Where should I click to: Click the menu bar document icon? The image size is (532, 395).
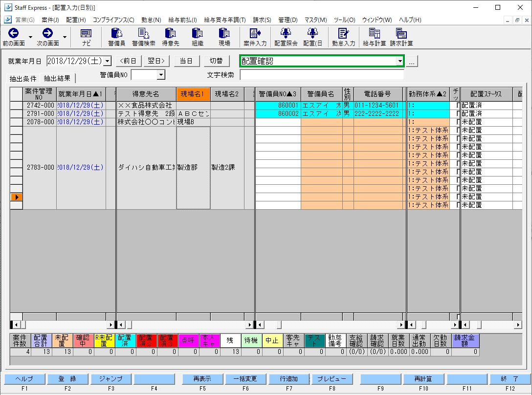click(x=8, y=20)
